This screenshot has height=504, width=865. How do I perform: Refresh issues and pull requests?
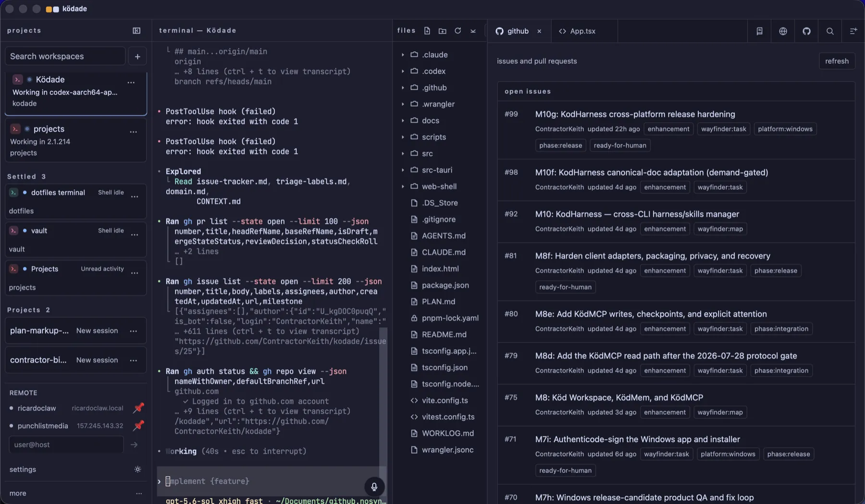(x=837, y=61)
